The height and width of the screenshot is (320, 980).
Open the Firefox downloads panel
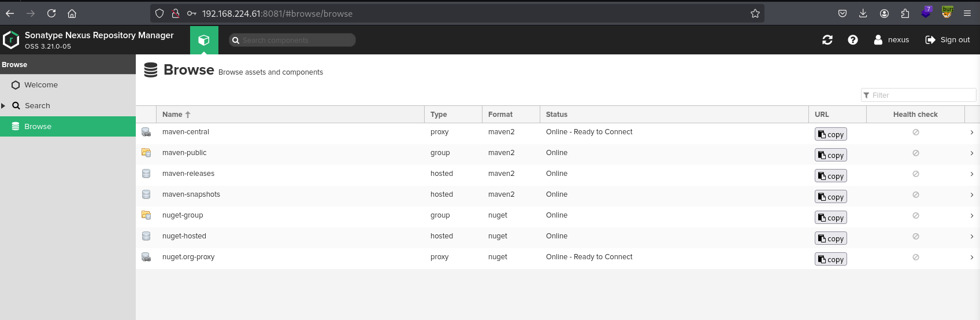[x=863, y=13]
